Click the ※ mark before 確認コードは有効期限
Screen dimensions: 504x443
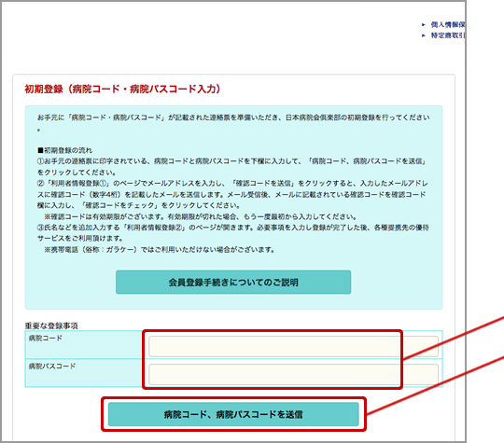48,217
